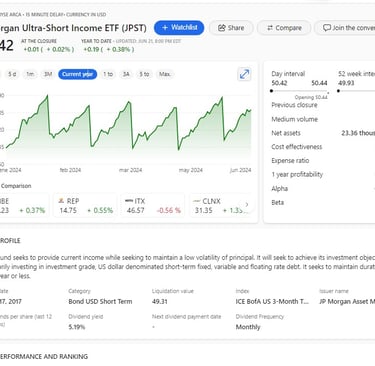The width and height of the screenshot is (375, 366).
Task: Click the liquidation value 49.31
Action: tap(160, 301)
